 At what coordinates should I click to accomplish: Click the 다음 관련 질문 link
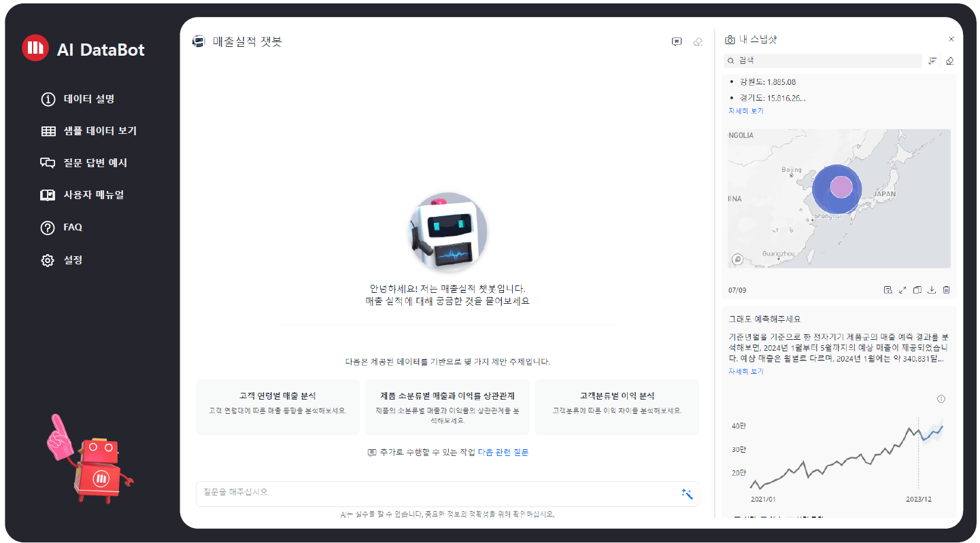[x=503, y=453]
